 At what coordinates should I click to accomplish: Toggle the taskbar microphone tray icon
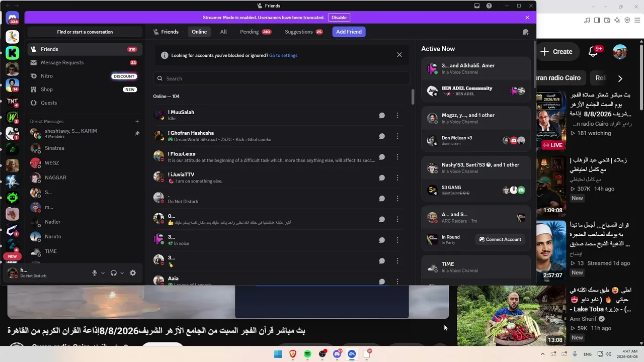(x=575, y=354)
